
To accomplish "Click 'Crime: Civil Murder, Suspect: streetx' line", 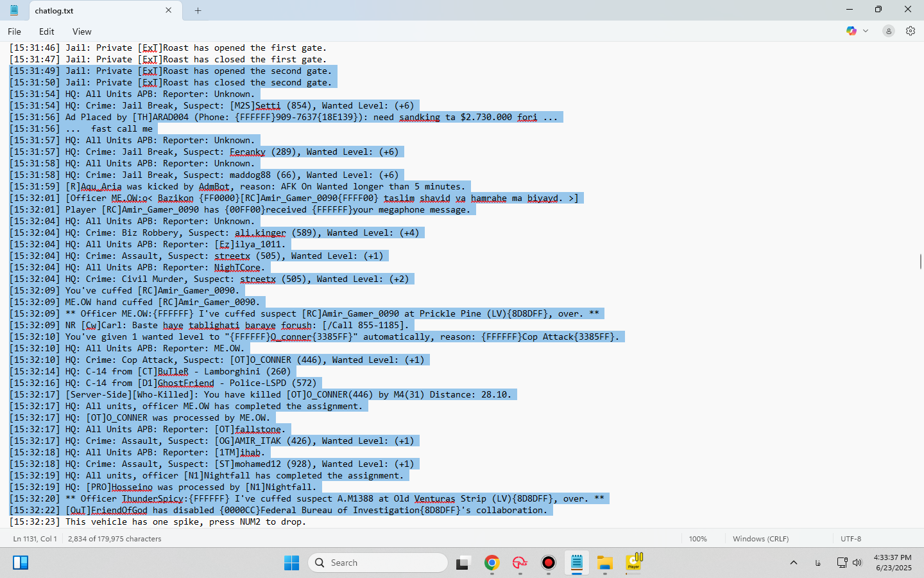I will [209, 279].
